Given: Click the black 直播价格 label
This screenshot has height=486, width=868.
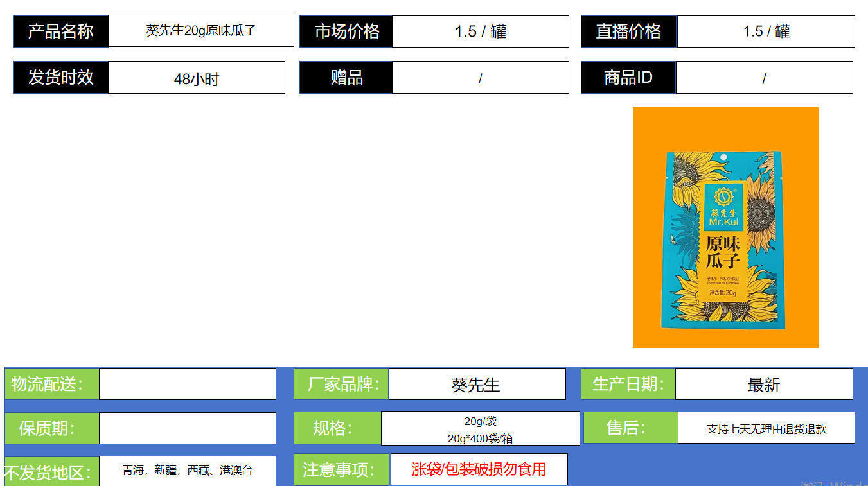Looking at the screenshot, I should click(628, 31).
